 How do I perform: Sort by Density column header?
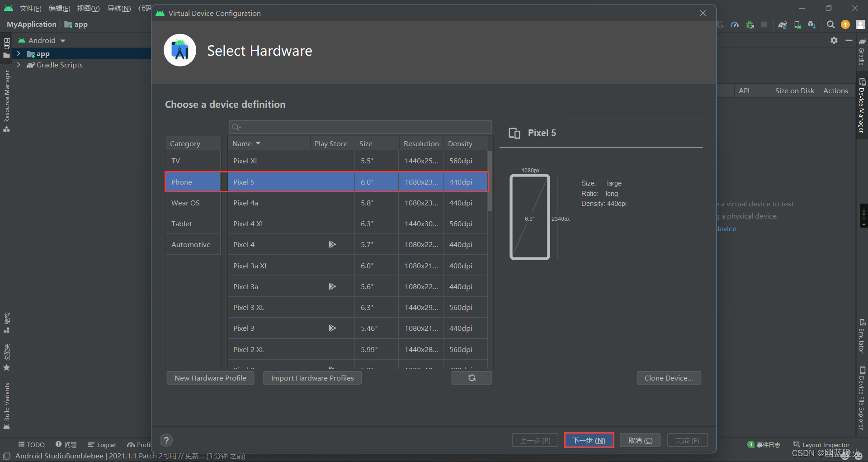click(x=465, y=143)
